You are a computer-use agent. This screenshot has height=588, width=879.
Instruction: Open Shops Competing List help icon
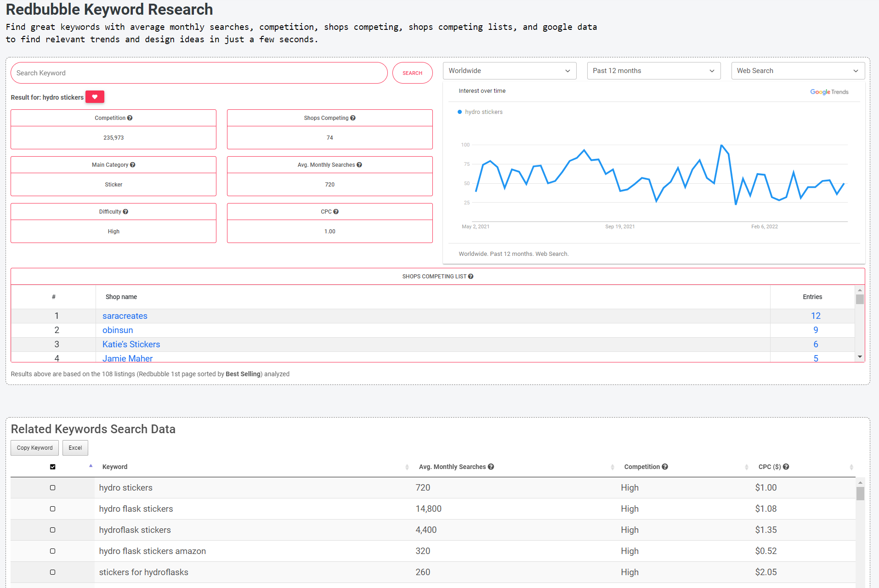click(x=471, y=277)
